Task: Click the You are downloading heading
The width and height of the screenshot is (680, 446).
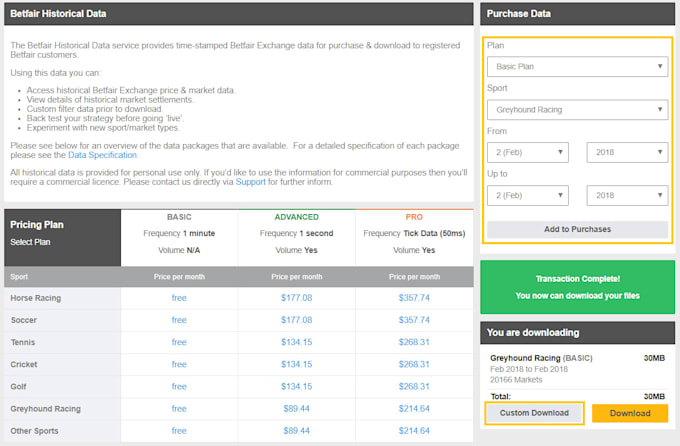Action: pyautogui.click(x=533, y=333)
